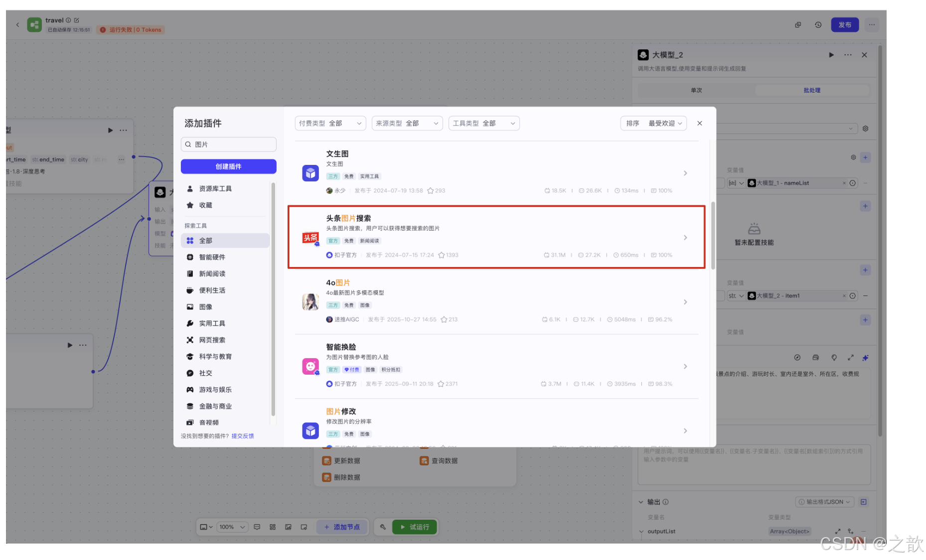926x560 pixels.
Task: Open the 工具类型 filter dropdown
Action: [484, 123]
